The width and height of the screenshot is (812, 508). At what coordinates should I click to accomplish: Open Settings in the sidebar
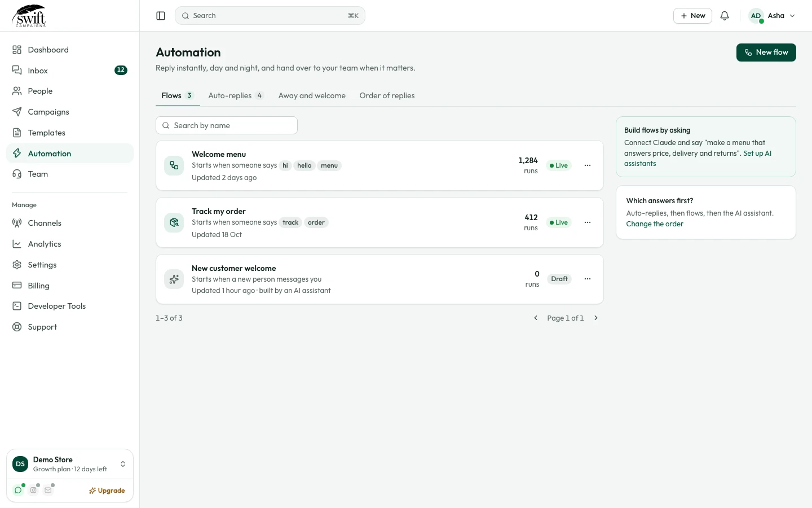pyautogui.click(x=70, y=265)
